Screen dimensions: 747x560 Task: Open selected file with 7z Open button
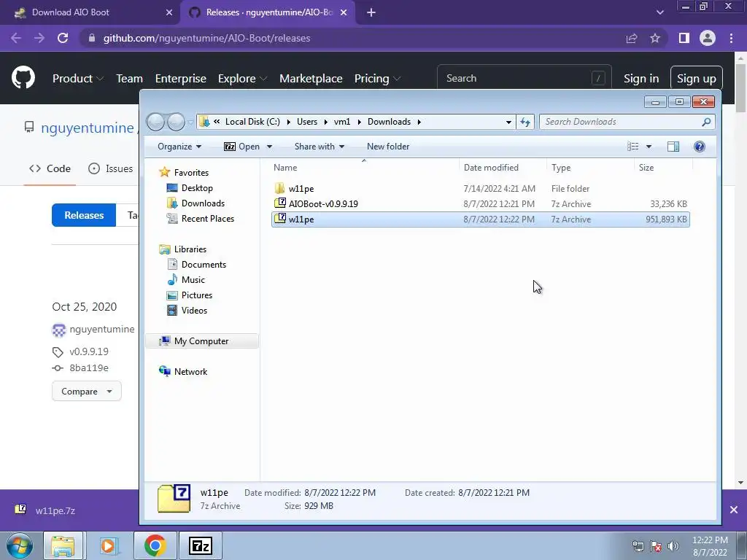tap(241, 146)
